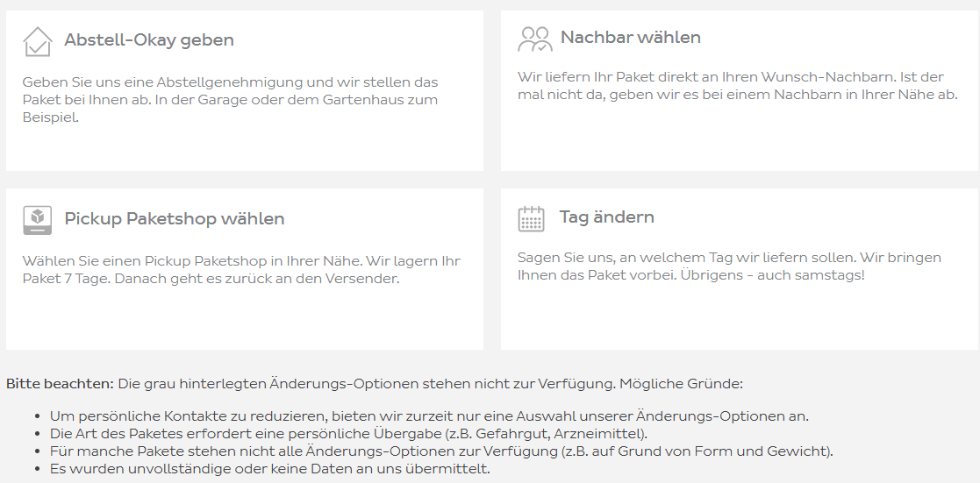The image size is (980, 483).
Task: Click the Abstellgenehmigung description text
Action: point(230,99)
